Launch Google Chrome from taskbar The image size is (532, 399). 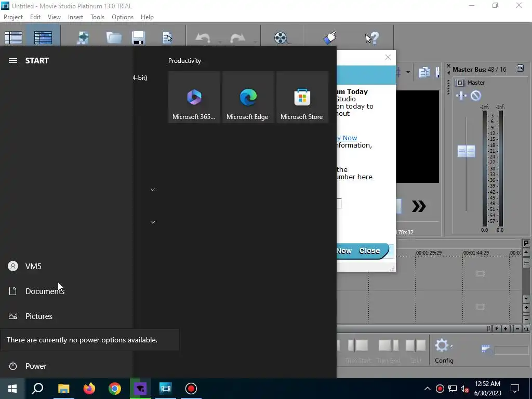[115, 389]
